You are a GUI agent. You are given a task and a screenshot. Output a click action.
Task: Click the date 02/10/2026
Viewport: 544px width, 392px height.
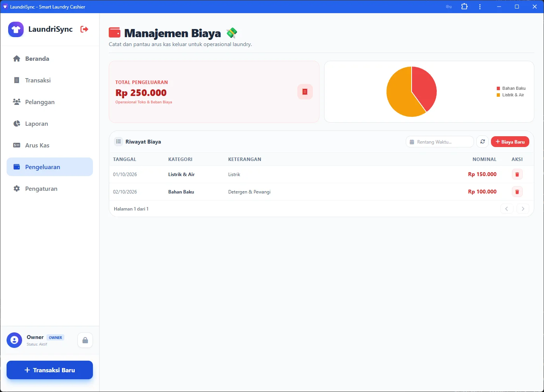(125, 192)
